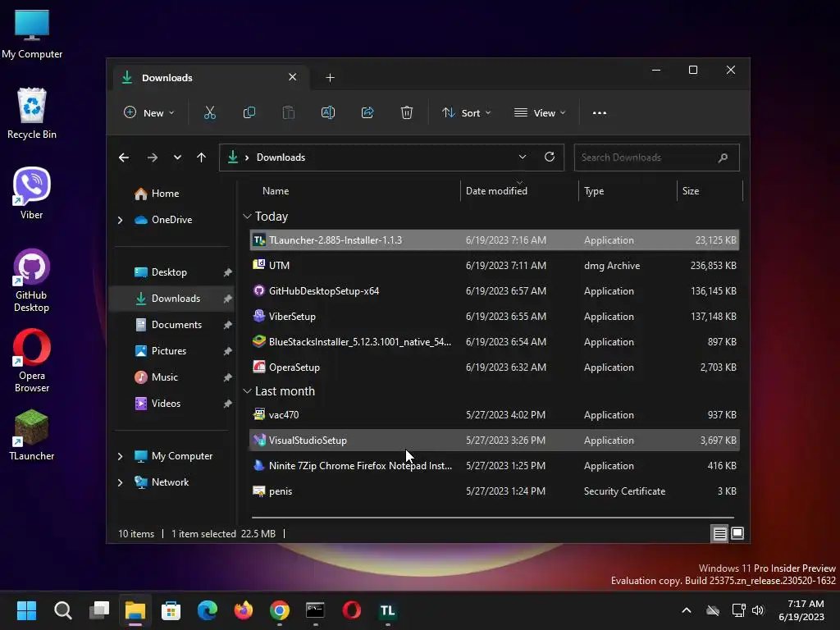Collapse the Last month group
This screenshot has height=630, width=840.
247,391
